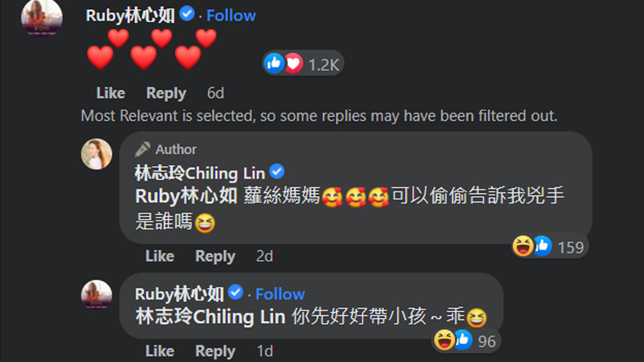Open the 159 reactions on Chiling Lin's reply
644x362 pixels.
click(570, 247)
